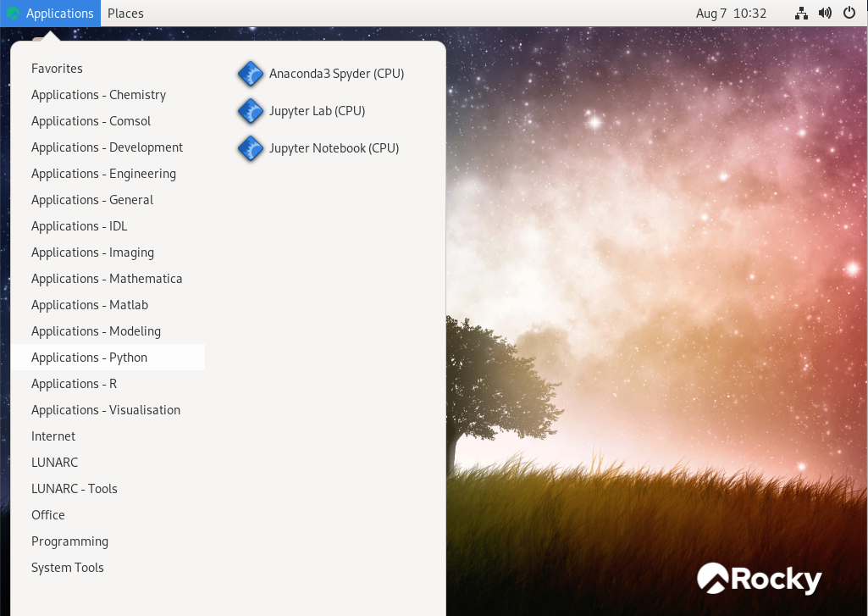Click the power icon in top bar
Image resolution: width=868 pixels, height=616 pixels.
click(x=849, y=14)
